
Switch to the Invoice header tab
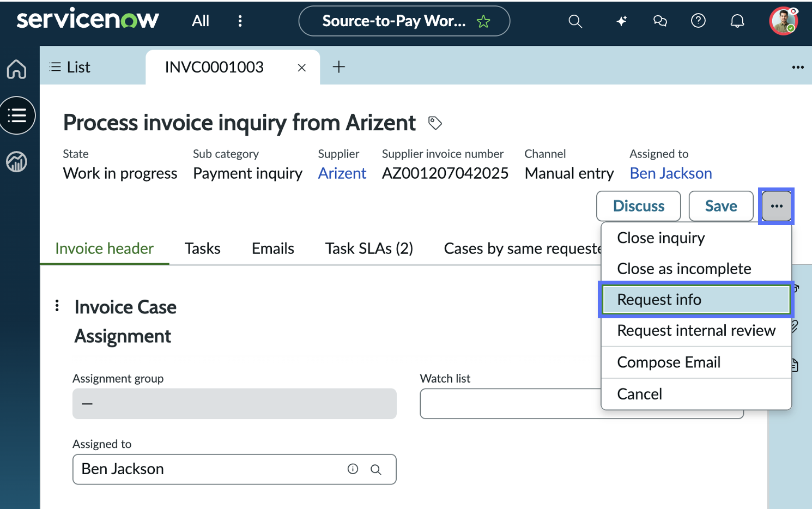(105, 249)
